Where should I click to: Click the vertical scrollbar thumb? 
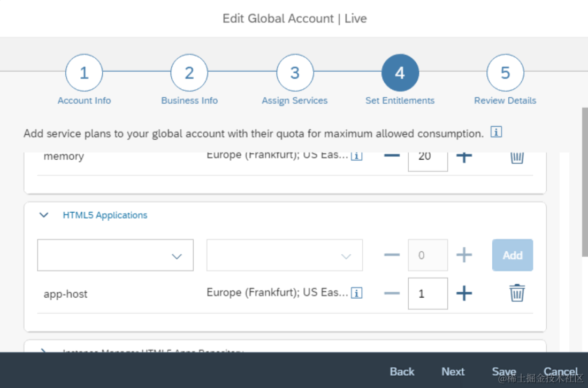point(585,182)
